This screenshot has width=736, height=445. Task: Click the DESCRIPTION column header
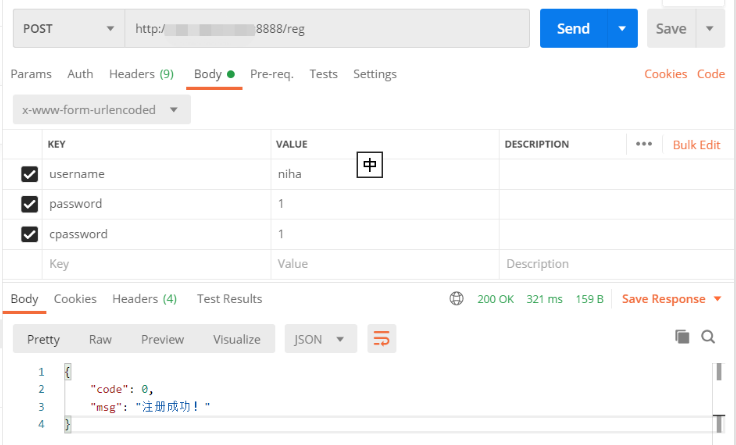coord(537,144)
